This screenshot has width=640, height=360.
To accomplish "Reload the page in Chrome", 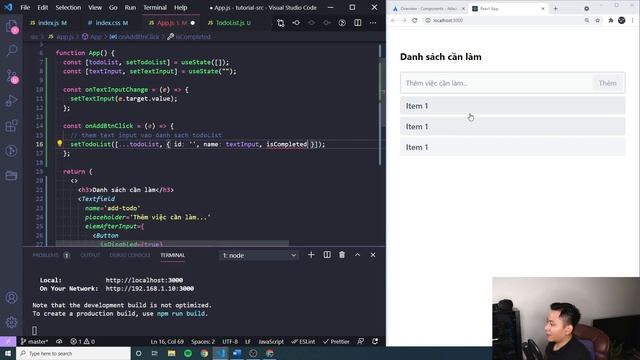I will [x=415, y=20].
